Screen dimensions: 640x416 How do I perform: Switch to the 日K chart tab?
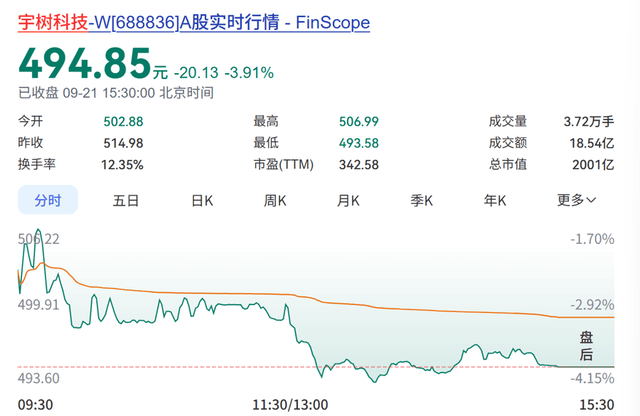202,200
